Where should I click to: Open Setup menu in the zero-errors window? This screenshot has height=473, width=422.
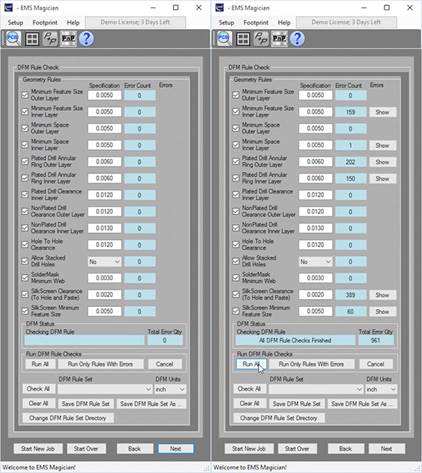15,23
